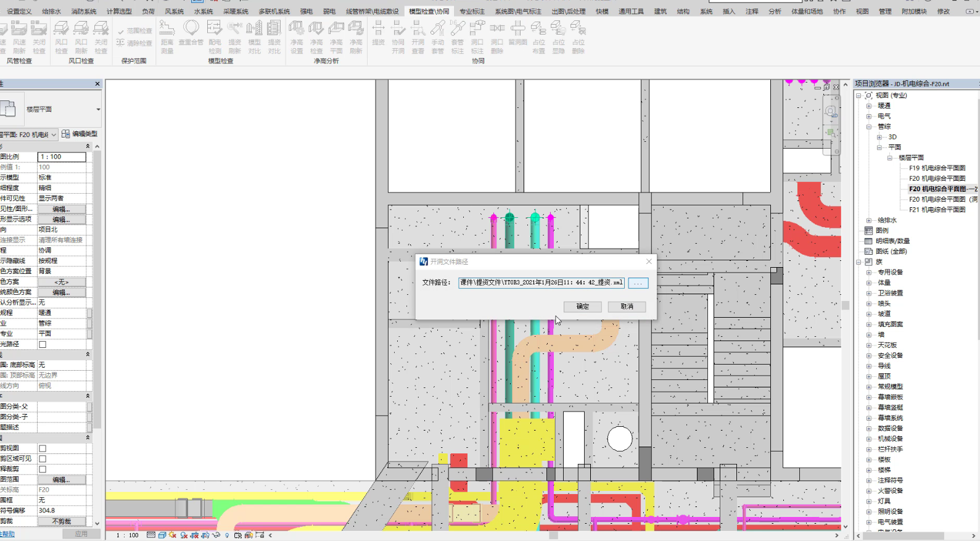Open the 模型对比 model comparison tool
The height and width of the screenshot is (541, 980).
pyautogui.click(x=254, y=37)
